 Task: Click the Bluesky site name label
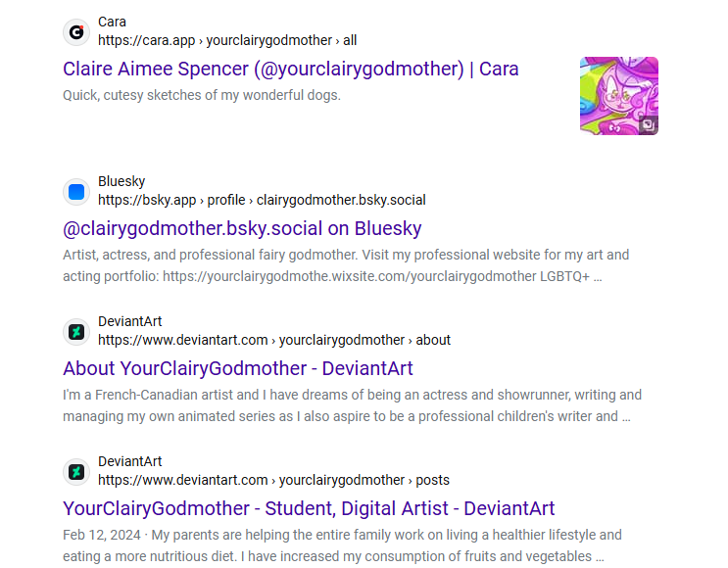121,181
